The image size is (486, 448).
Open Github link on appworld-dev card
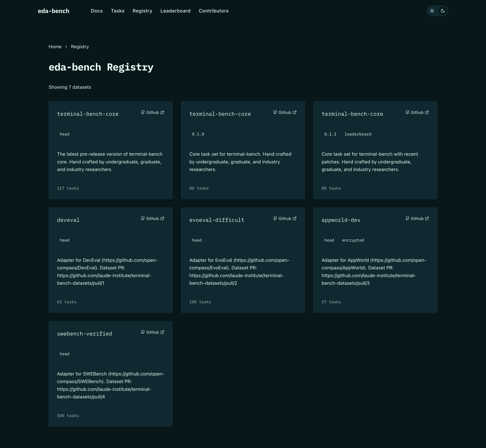417,219
